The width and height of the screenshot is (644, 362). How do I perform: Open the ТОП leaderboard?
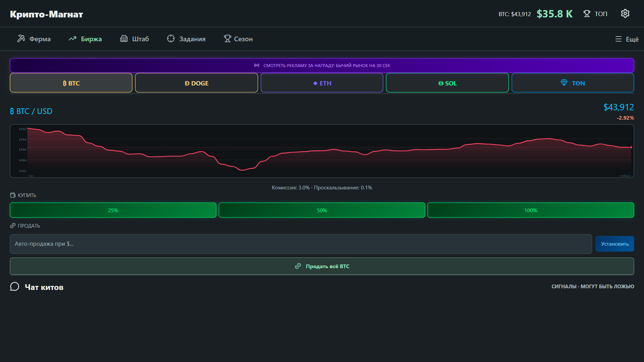coord(595,14)
